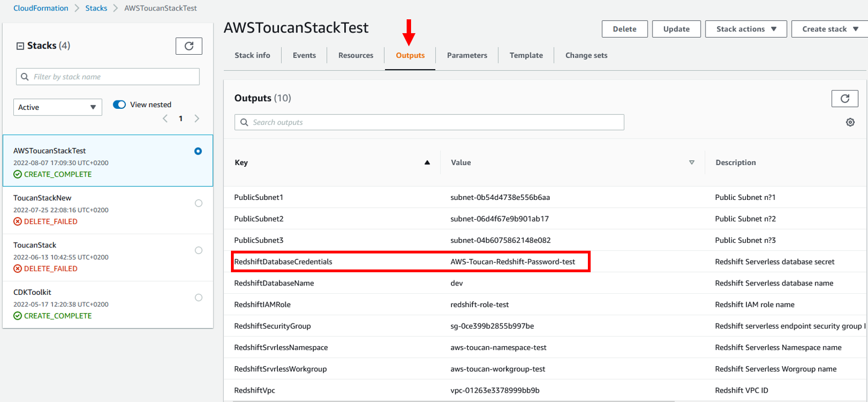
Task: Click the PublicSubnet2 key cell
Action: pos(259,219)
